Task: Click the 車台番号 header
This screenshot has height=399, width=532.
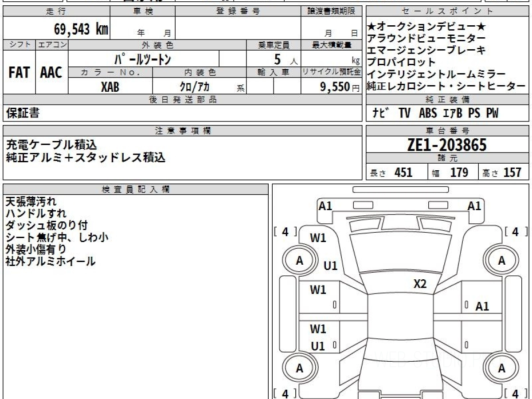Action: point(448,131)
